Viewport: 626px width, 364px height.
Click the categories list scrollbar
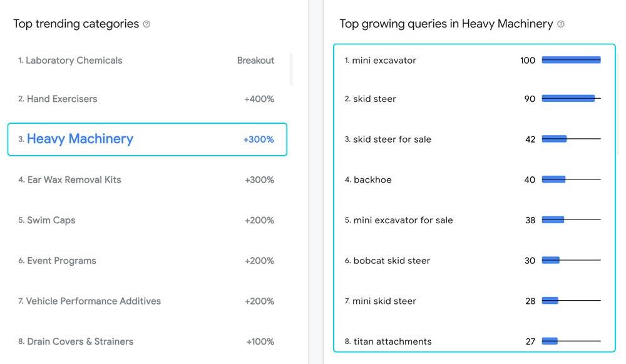291,69
